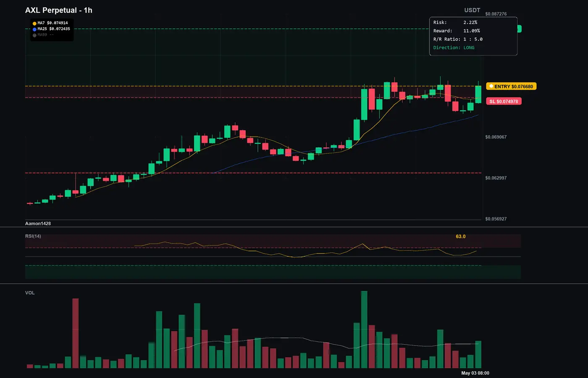Click the grey MA99 legend dot
This screenshot has width=588, height=378.
click(x=34, y=35)
